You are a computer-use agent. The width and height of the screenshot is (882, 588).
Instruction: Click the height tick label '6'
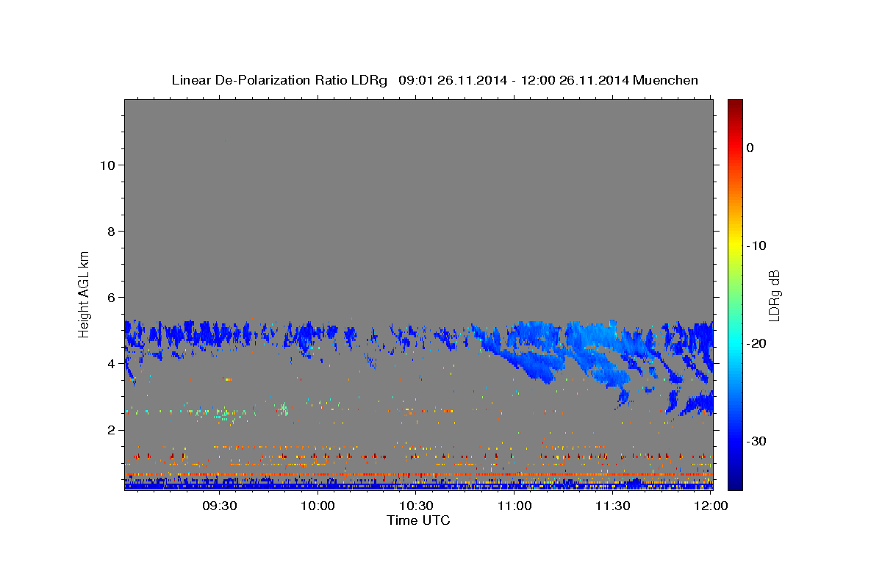110,297
